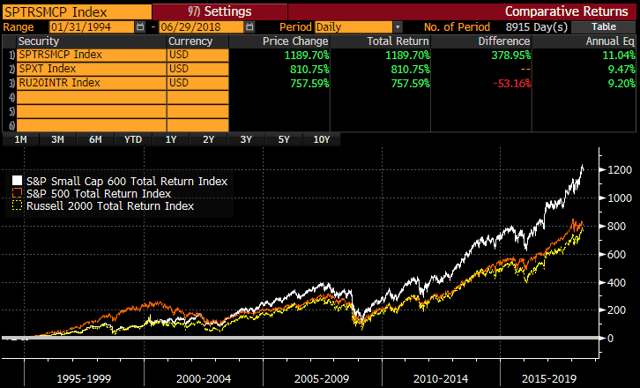
Task: Click the yellow Russell 2000 legend swatch
Action: (x=17, y=205)
